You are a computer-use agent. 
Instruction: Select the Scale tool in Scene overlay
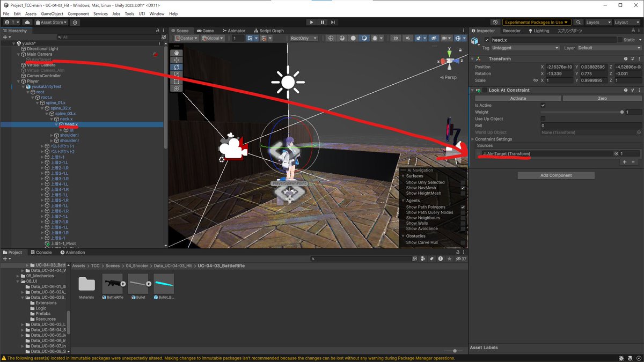(x=177, y=74)
